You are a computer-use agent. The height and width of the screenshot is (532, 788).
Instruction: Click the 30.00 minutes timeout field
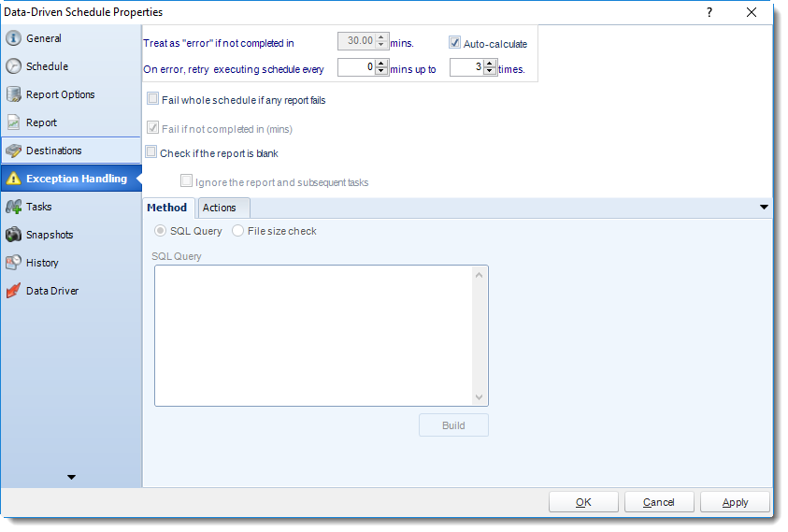pos(357,41)
